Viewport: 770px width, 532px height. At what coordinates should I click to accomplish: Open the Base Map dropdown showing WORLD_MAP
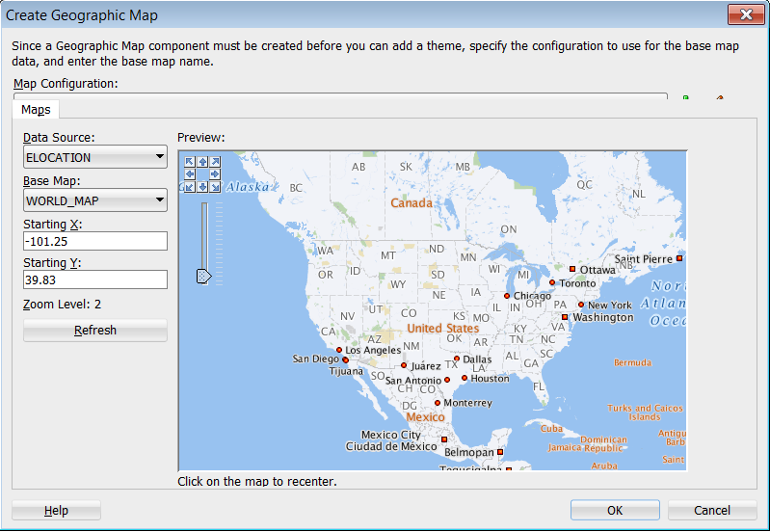(x=95, y=200)
